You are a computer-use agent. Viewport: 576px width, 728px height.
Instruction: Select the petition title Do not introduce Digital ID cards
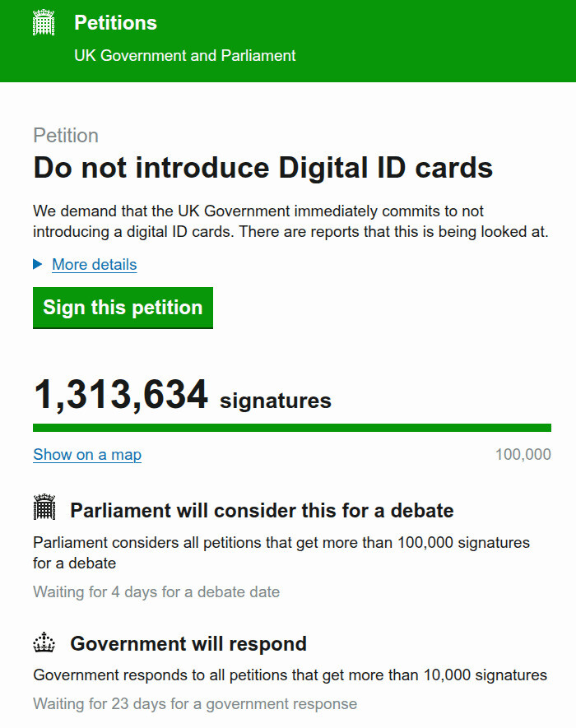(x=262, y=168)
